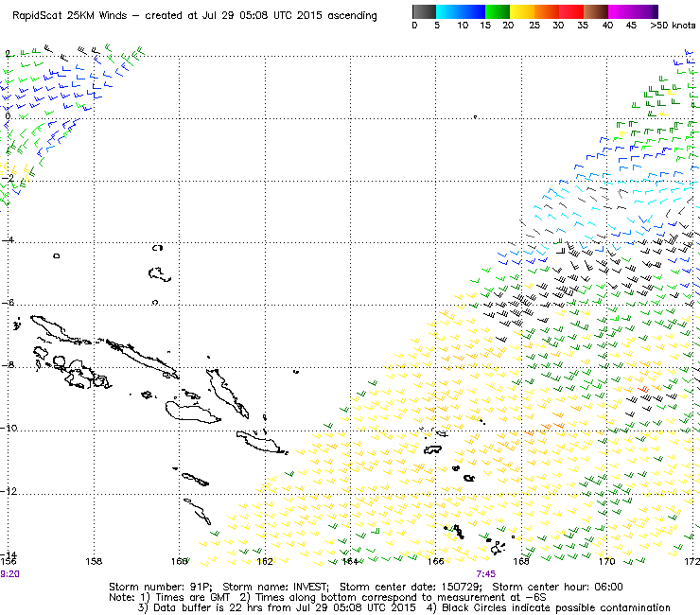
Task: Click the '10' label under the color scale
Action: [463, 26]
